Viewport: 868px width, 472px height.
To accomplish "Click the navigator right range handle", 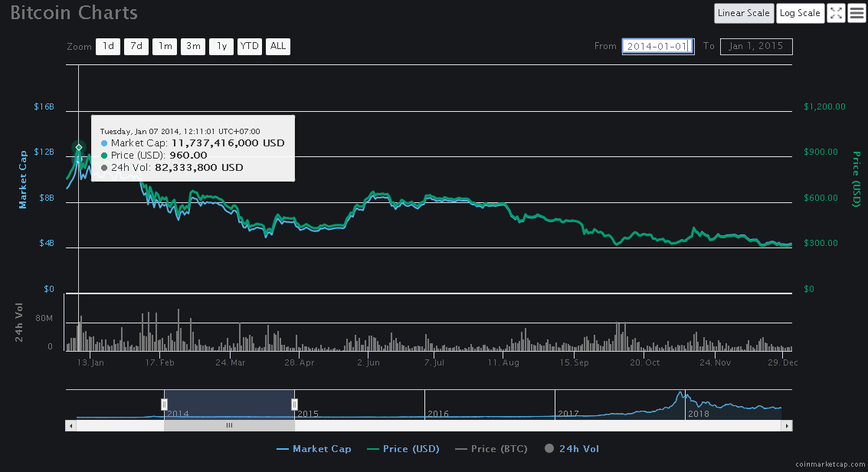I will coord(294,405).
